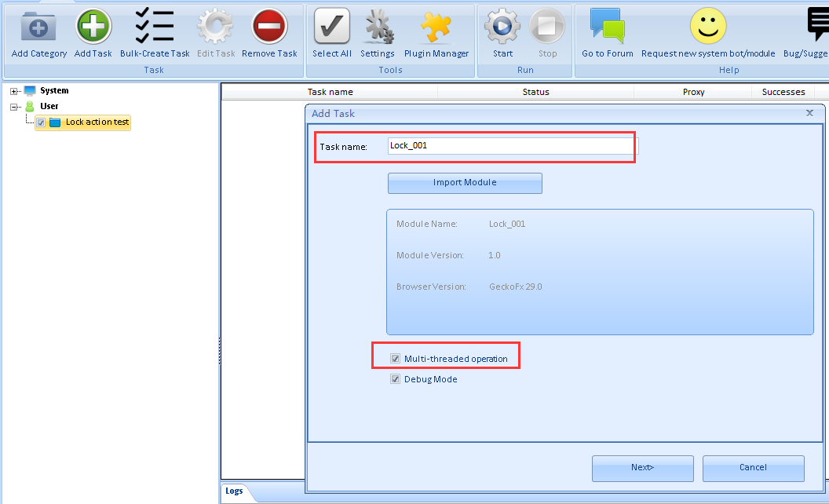Collapse the User tree node
This screenshot has width=829, height=504.
14,106
